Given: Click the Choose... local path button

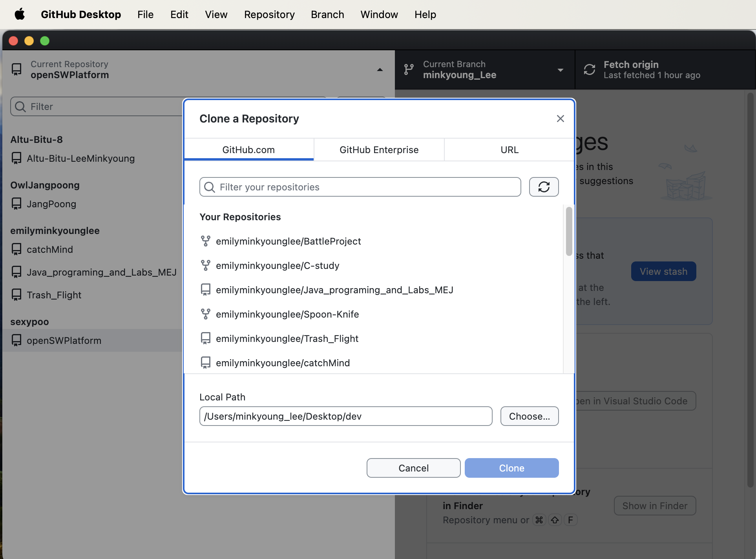Looking at the screenshot, I should (529, 416).
